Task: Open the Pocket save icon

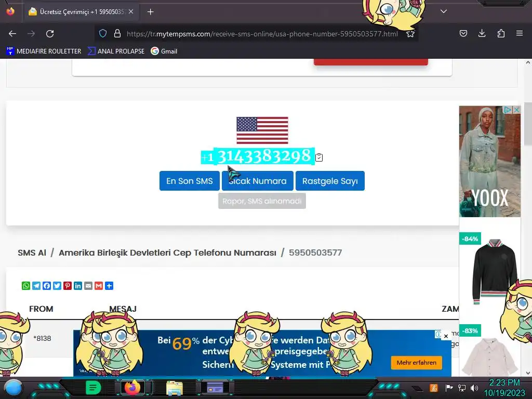Action: [x=463, y=33]
